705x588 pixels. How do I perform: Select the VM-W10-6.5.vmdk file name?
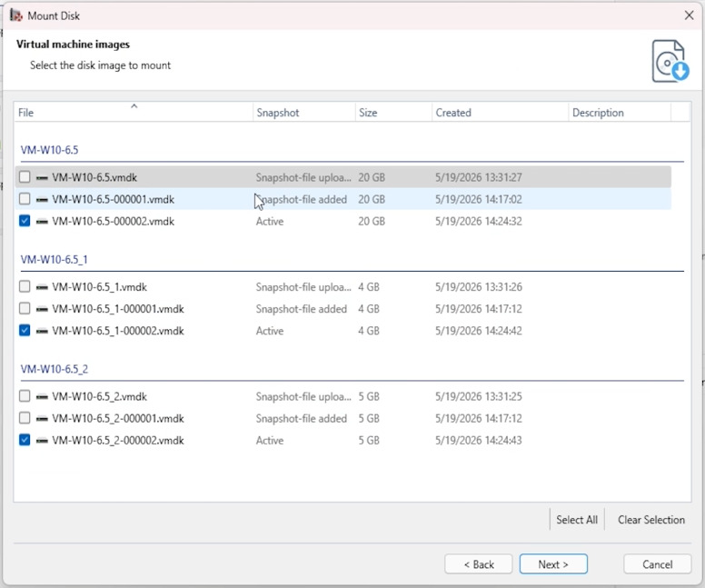click(x=94, y=177)
